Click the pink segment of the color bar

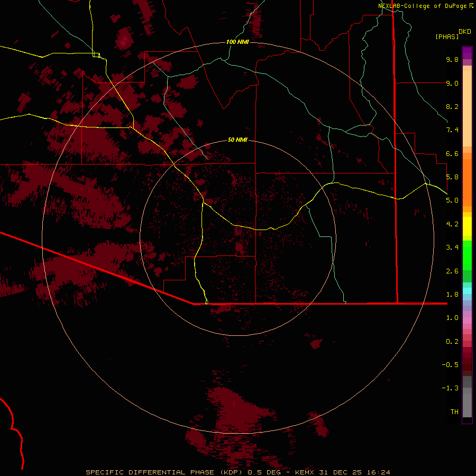click(x=467, y=321)
